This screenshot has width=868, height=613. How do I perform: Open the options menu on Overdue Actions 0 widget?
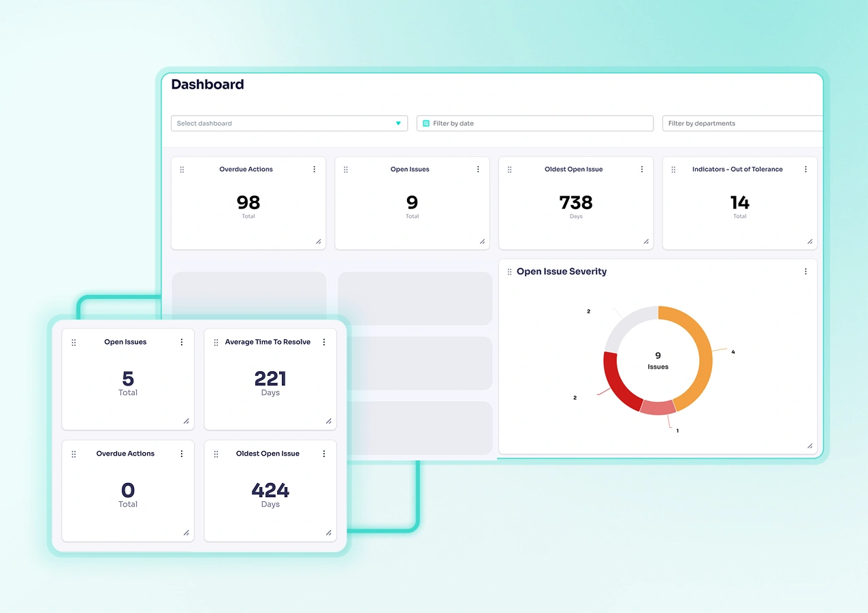[x=181, y=454]
